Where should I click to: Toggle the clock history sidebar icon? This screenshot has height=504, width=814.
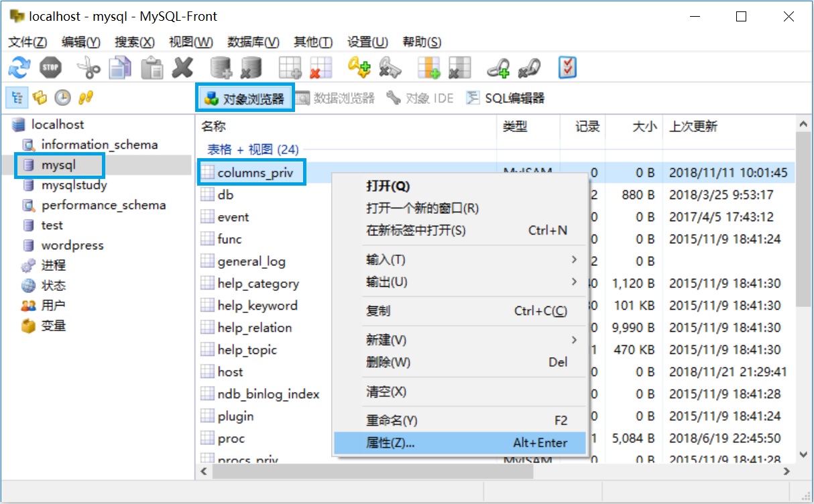(x=62, y=98)
